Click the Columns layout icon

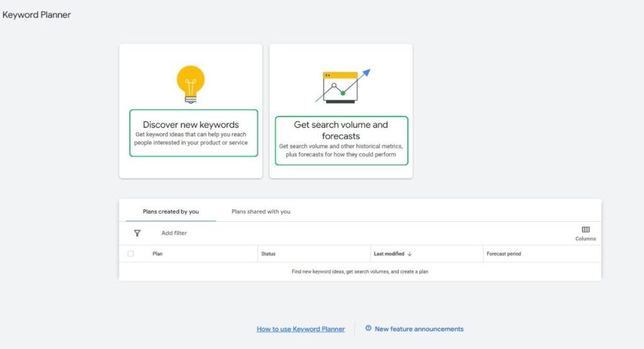coord(586,230)
